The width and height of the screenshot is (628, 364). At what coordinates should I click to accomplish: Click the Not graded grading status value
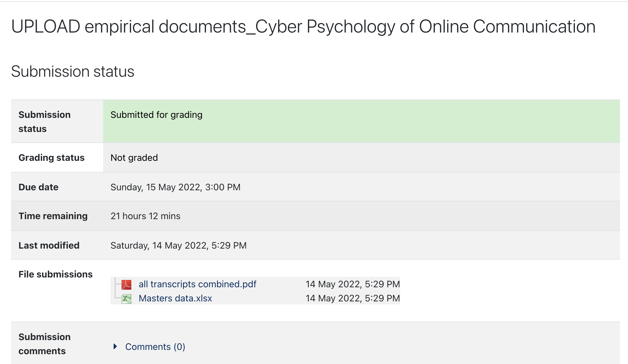(134, 157)
